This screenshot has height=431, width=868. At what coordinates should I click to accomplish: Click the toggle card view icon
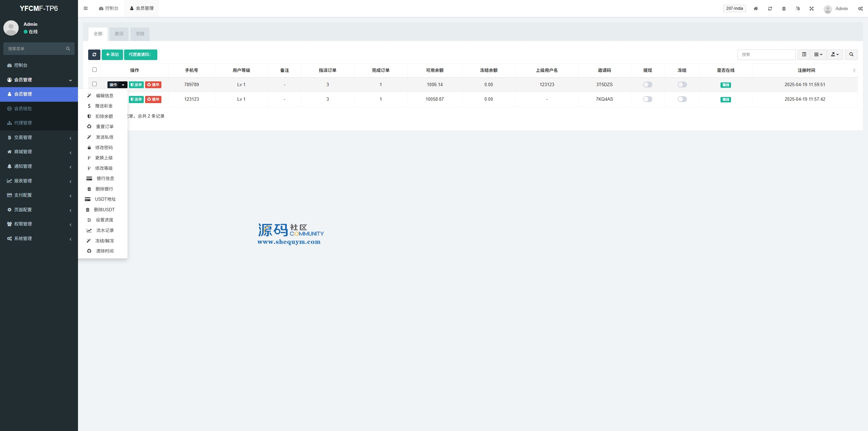(804, 55)
